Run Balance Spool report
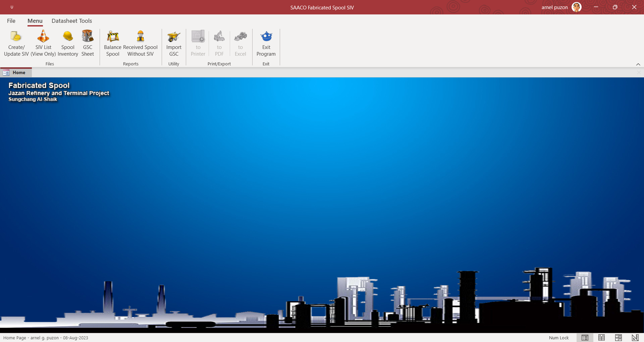This screenshot has height=342, width=644. click(x=113, y=43)
